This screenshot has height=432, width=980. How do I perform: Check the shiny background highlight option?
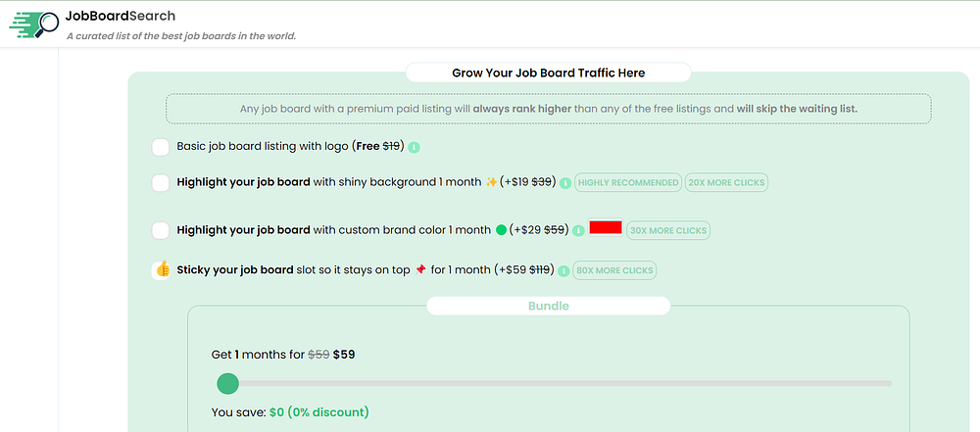click(x=161, y=182)
